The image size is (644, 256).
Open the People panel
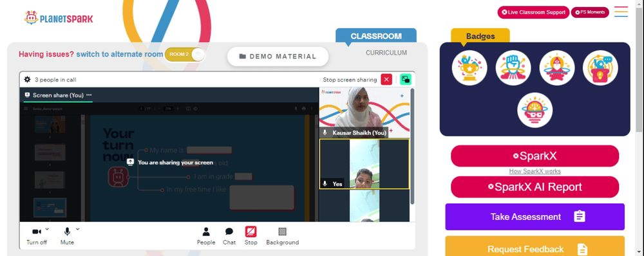coord(206,236)
